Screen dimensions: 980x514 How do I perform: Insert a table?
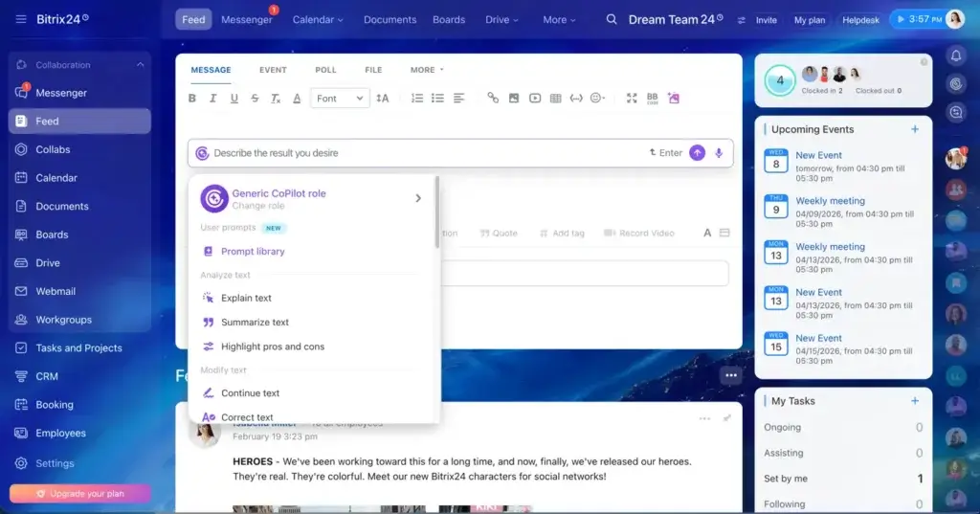coord(556,99)
